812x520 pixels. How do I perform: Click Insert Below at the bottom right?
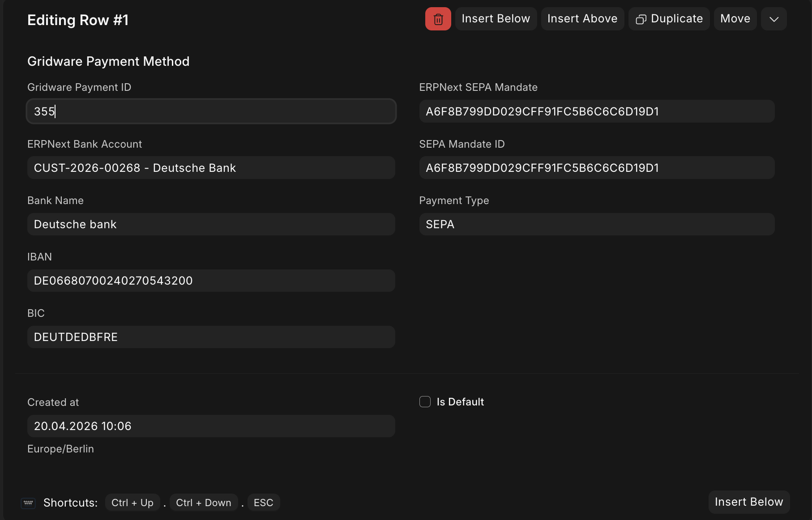click(749, 502)
